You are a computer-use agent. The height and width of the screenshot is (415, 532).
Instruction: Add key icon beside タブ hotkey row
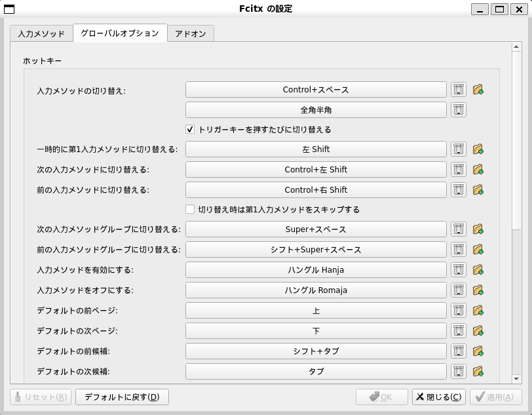click(478, 371)
